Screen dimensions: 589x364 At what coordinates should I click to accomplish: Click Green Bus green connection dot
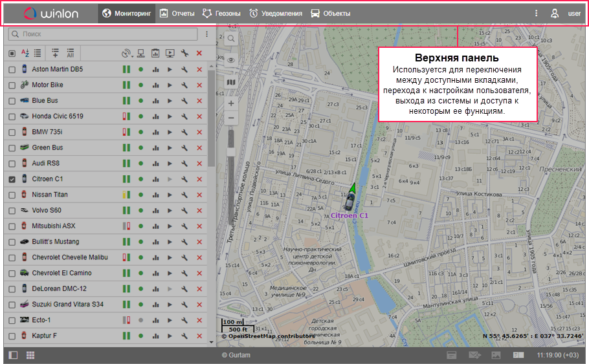point(141,148)
